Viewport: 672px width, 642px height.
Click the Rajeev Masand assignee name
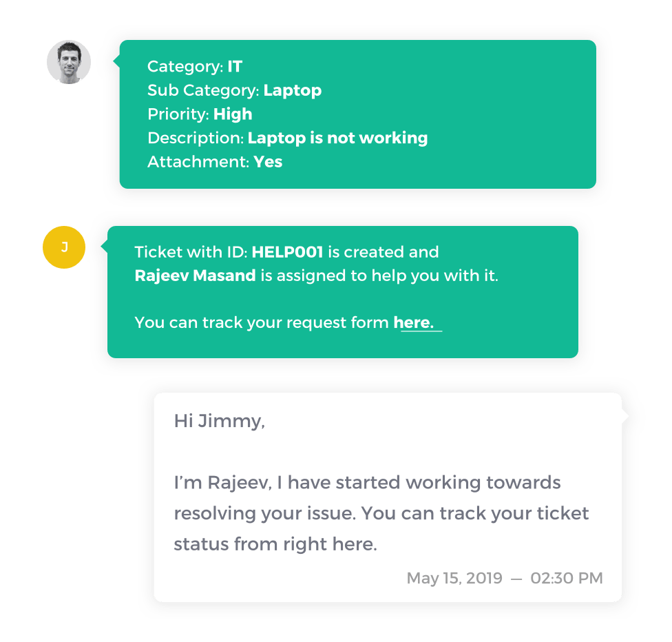[x=195, y=276]
